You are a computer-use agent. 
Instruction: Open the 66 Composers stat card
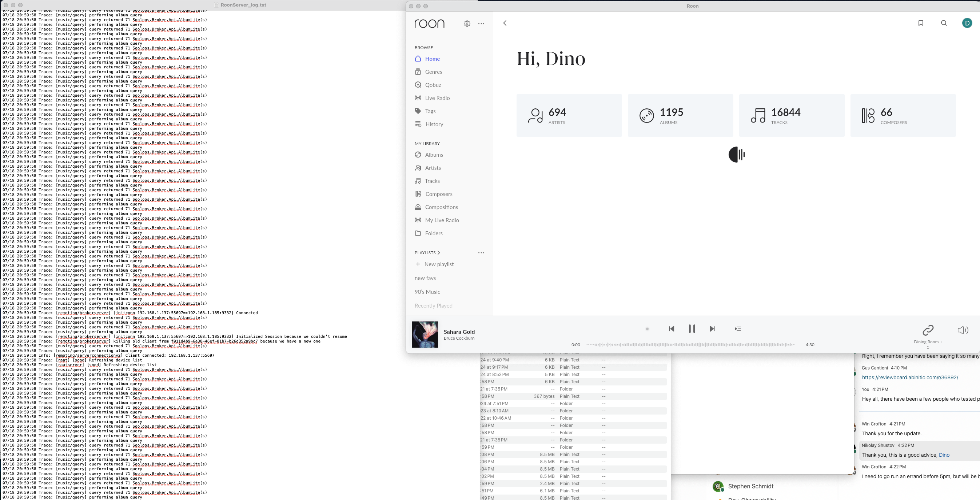(x=903, y=116)
